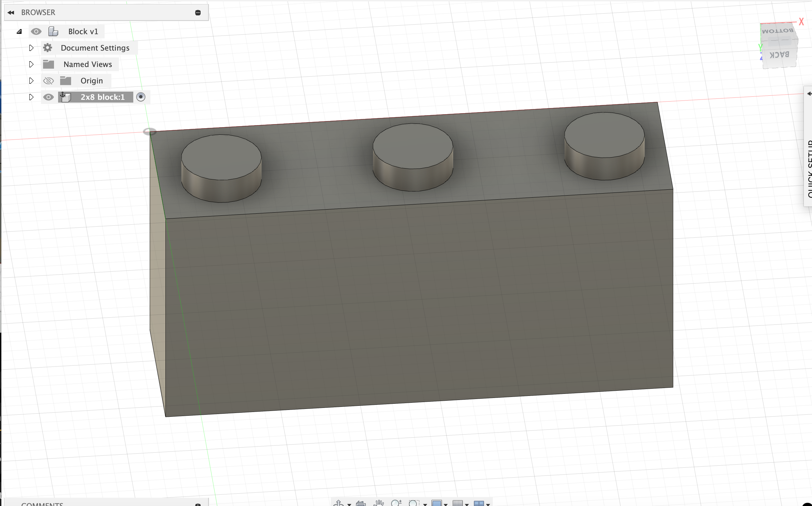The width and height of the screenshot is (812, 506).
Task: Expand the 2x8 block:1 tree node
Action: tap(31, 97)
